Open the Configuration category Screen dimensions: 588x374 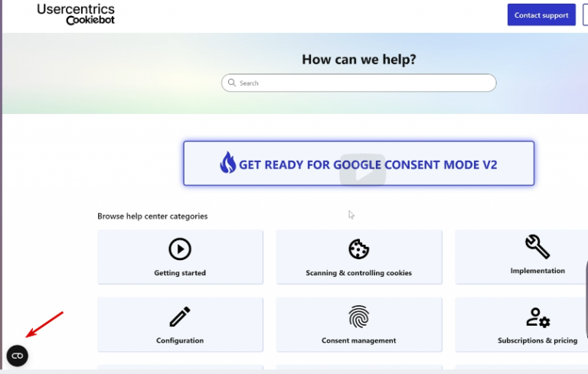click(x=180, y=324)
